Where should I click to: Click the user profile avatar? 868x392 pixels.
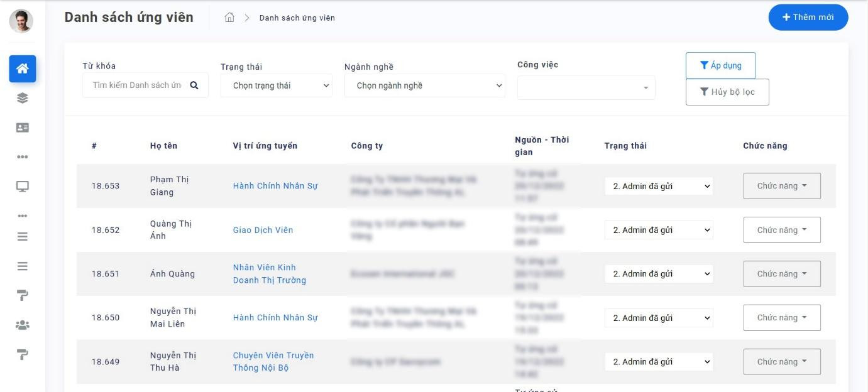21,21
